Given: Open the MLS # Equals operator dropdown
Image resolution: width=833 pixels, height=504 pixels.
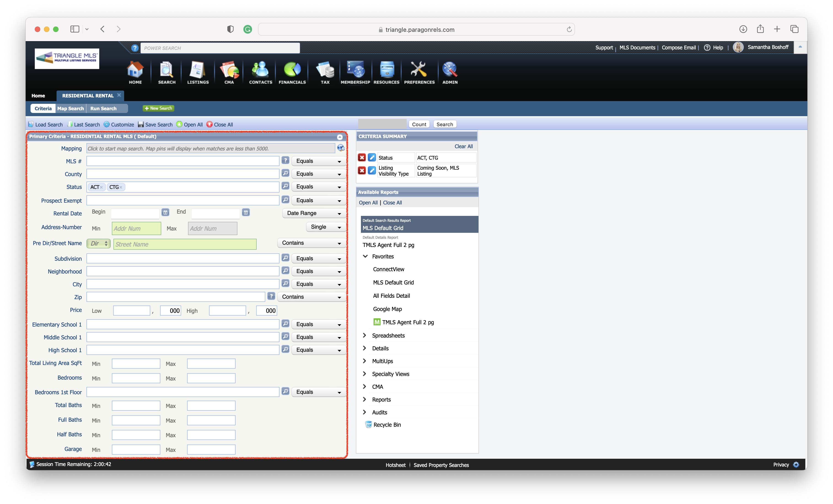Looking at the screenshot, I should point(318,161).
